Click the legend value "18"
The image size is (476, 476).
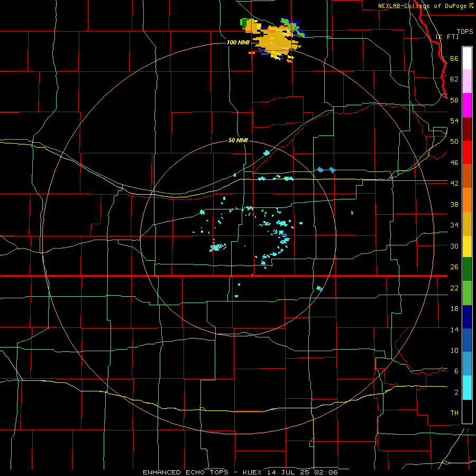point(454,309)
